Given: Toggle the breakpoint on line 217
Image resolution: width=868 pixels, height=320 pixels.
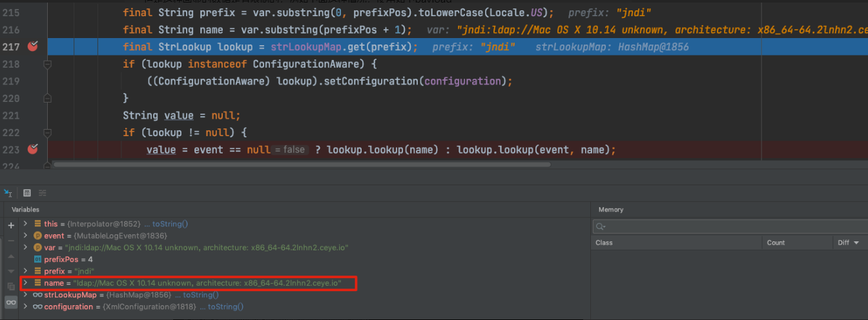Looking at the screenshot, I should tap(32, 47).
